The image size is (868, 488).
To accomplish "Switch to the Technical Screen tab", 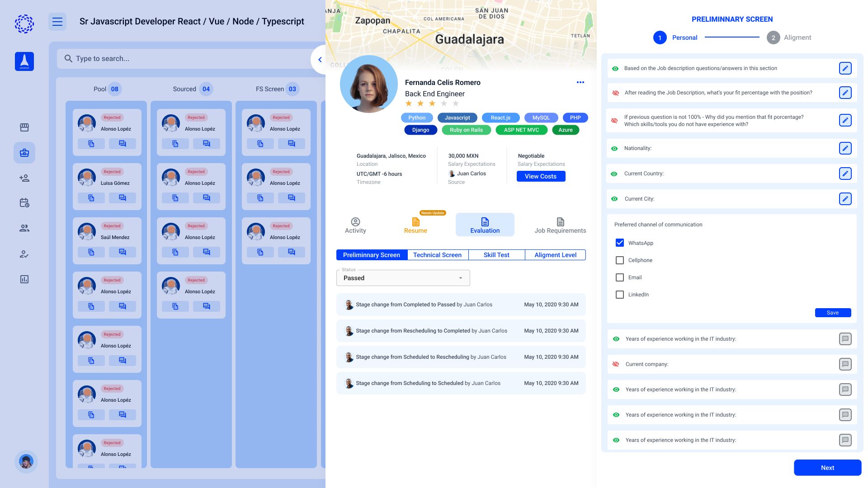I will point(437,255).
